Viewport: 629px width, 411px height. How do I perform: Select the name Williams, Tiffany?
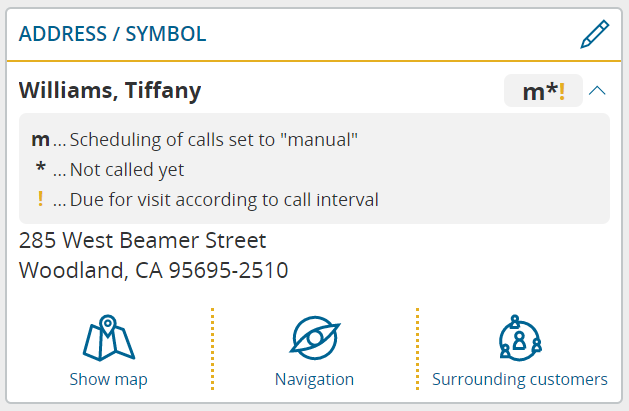(110, 90)
